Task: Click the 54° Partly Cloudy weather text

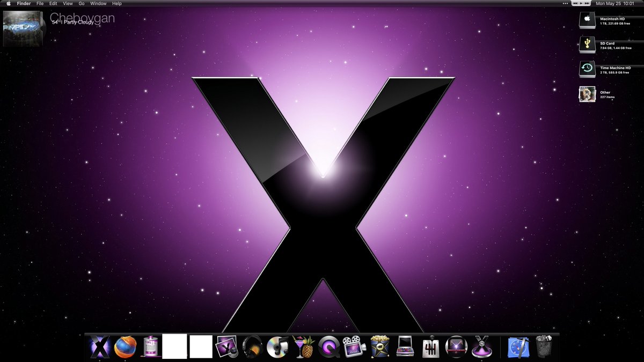Action: tap(72, 23)
